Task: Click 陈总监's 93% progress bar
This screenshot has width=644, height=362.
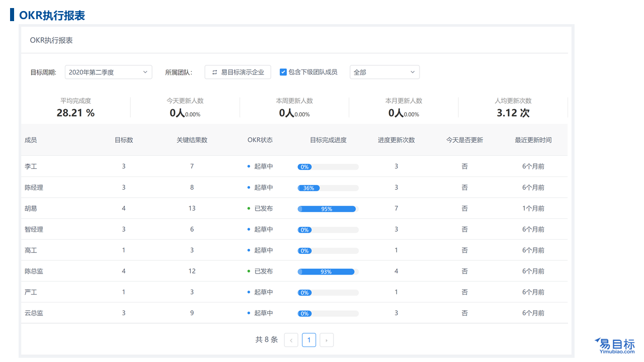Action: [328, 271]
